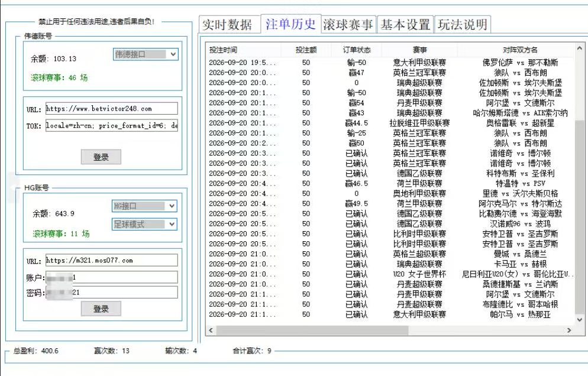Screen dimensions: 588x376
Task: Click the 赢46.5 status cell
Action: (x=356, y=183)
